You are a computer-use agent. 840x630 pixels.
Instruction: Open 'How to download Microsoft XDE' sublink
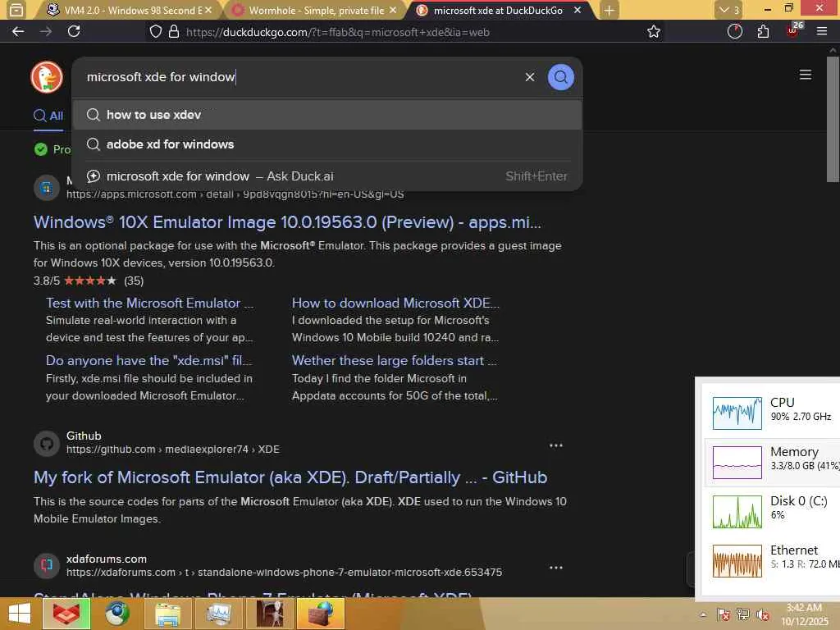coord(395,304)
